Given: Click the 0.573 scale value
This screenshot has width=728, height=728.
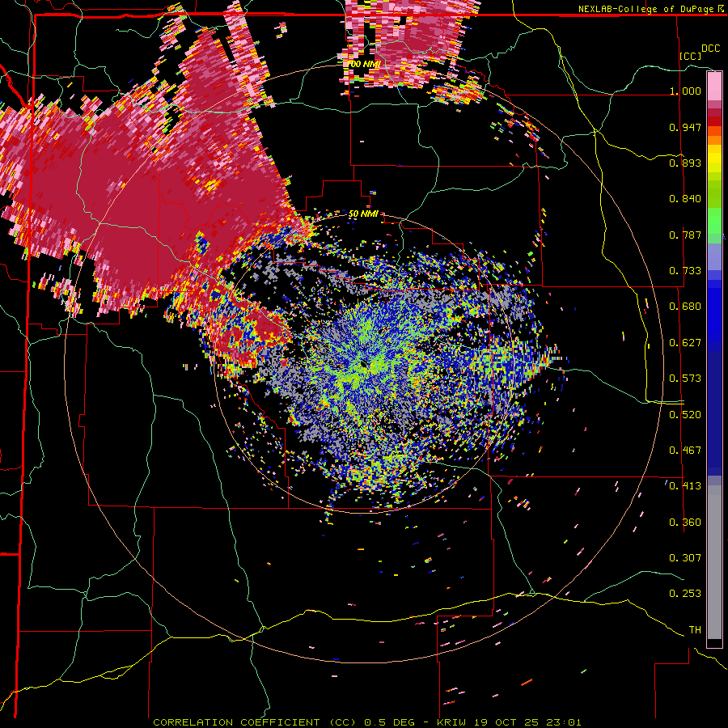Looking at the screenshot, I should click(x=685, y=379).
